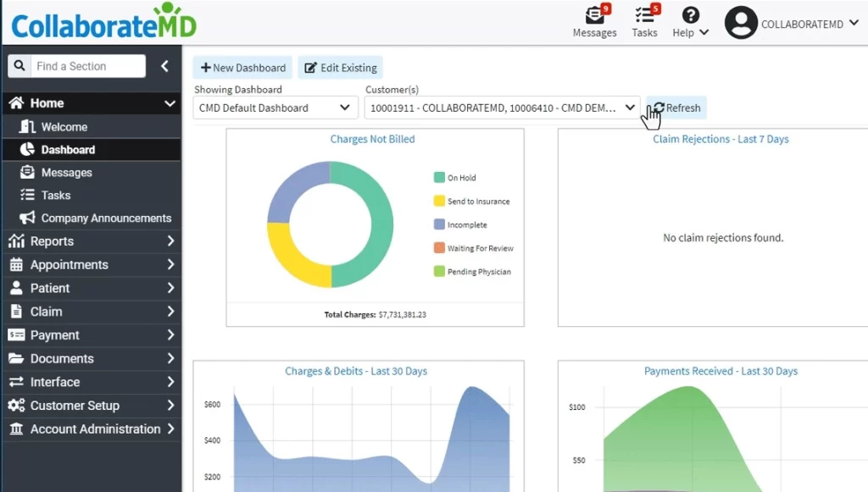The height and width of the screenshot is (492, 868).
Task: Click the Appointments calendar icon
Action: tap(17, 264)
